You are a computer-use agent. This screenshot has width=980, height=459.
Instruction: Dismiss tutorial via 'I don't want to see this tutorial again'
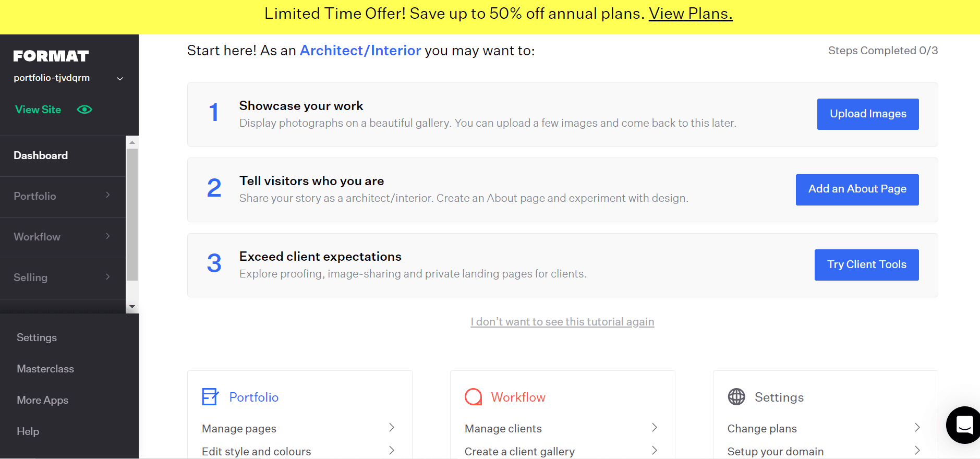click(x=562, y=322)
